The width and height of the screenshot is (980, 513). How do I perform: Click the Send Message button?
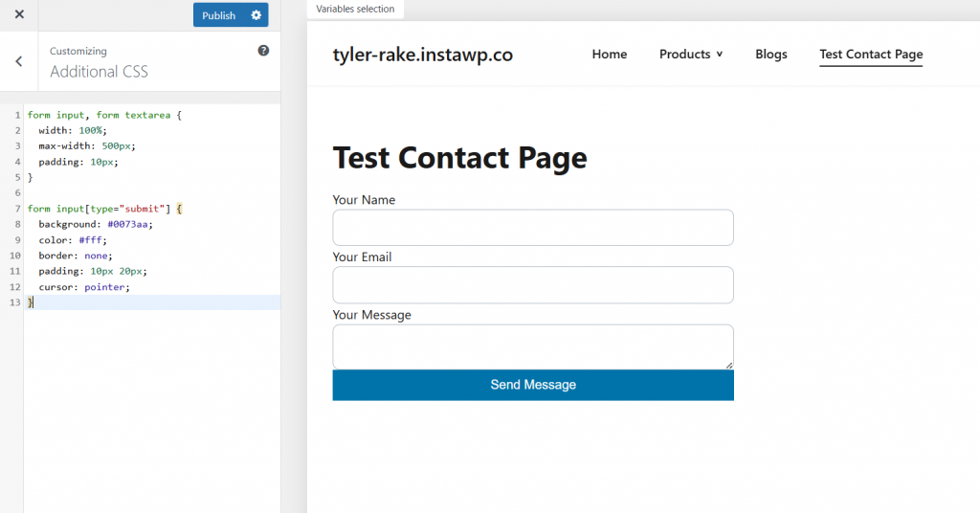point(532,385)
